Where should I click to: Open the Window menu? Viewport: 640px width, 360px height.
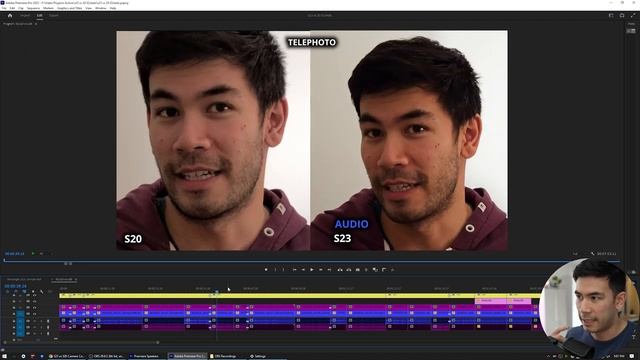(100, 8)
